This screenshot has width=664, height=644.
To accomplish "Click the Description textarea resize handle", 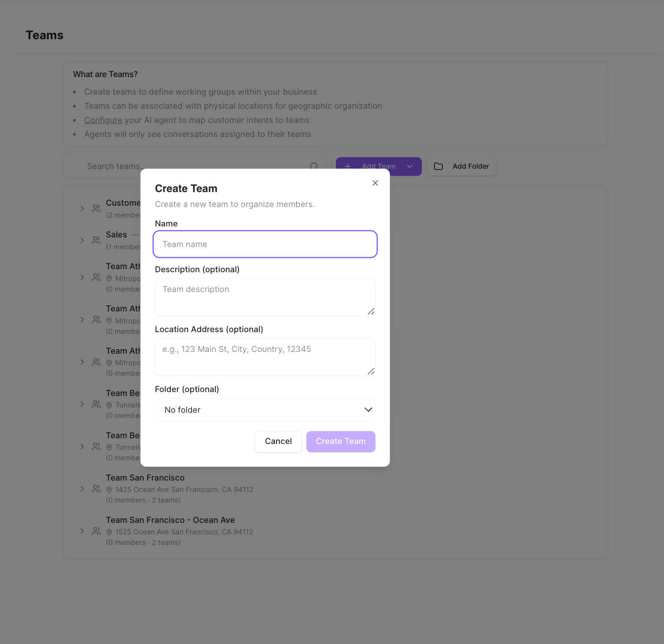I will point(371,311).
